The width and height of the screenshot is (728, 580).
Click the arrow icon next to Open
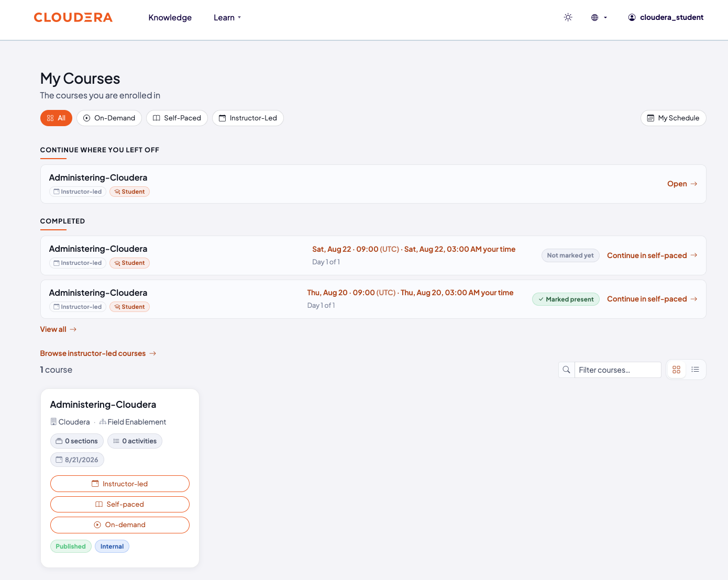694,184
